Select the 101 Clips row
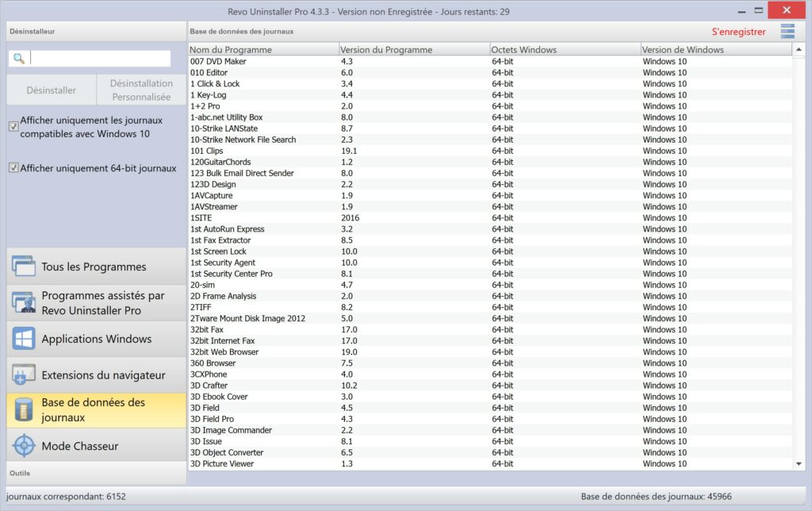Screen dimensions: 812x511 coord(490,151)
